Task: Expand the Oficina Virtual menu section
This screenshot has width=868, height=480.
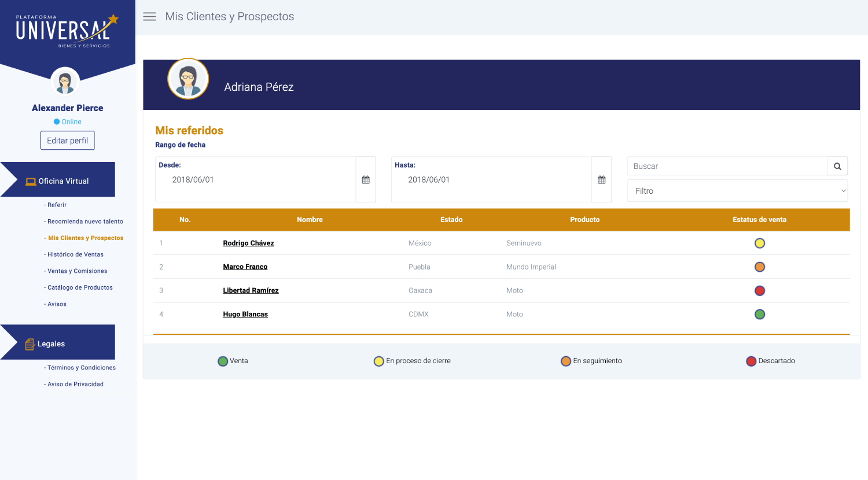Action: 58,180
